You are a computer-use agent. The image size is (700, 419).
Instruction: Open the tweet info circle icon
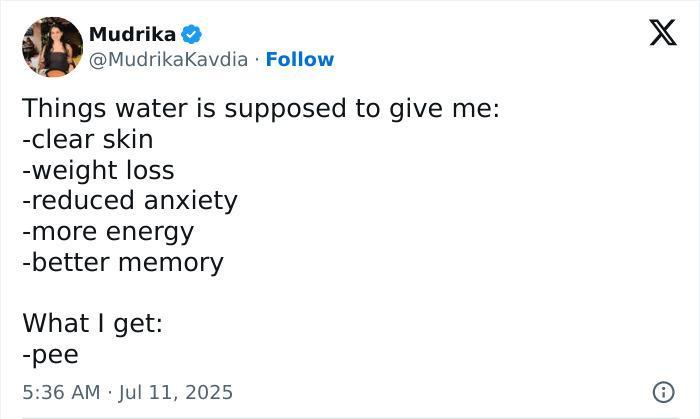pos(662,391)
